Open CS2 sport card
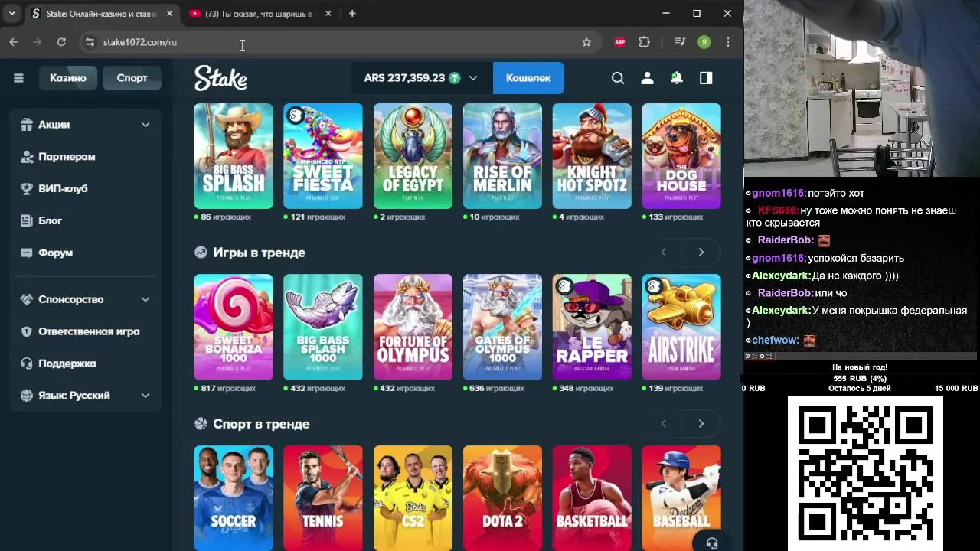 [x=413, y=498]
